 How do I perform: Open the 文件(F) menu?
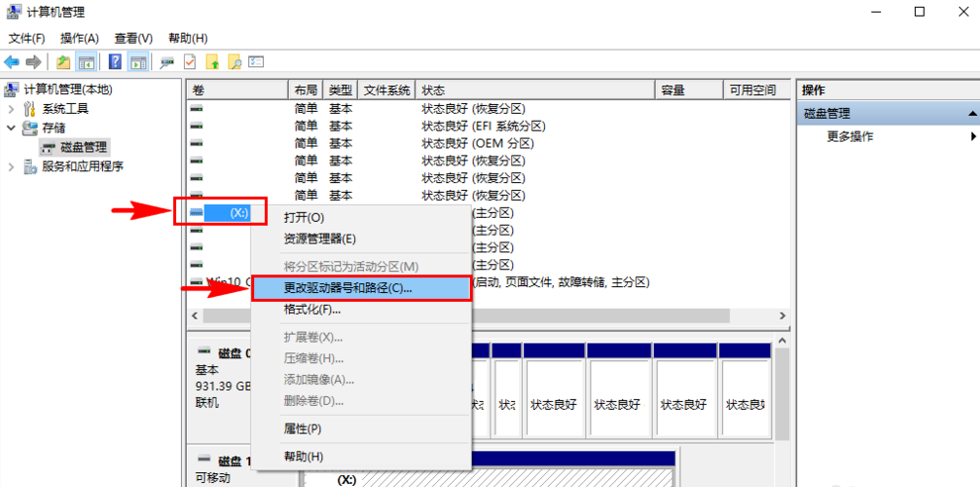pyautogui.click(x=27, y=39)
